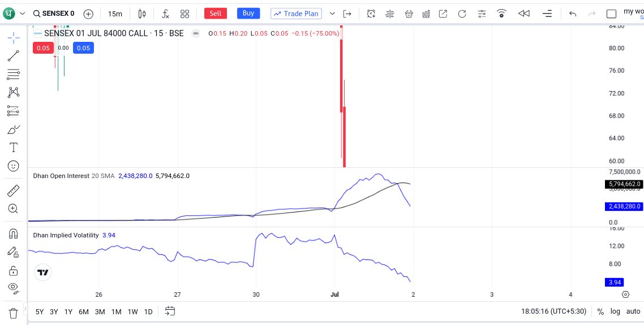This screenshot has width=644, height=325.
Task: Select the chart layout square icon
Action: (x=612, y=14)
